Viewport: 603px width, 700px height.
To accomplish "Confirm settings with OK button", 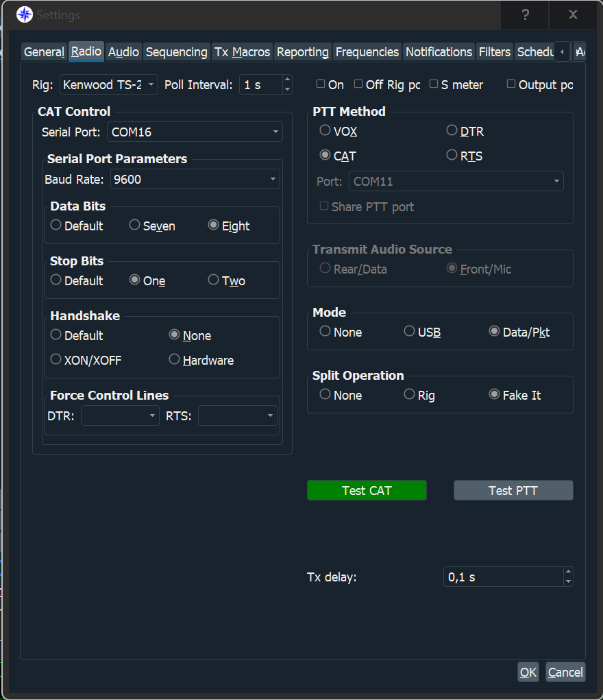I will click(528, 672).
